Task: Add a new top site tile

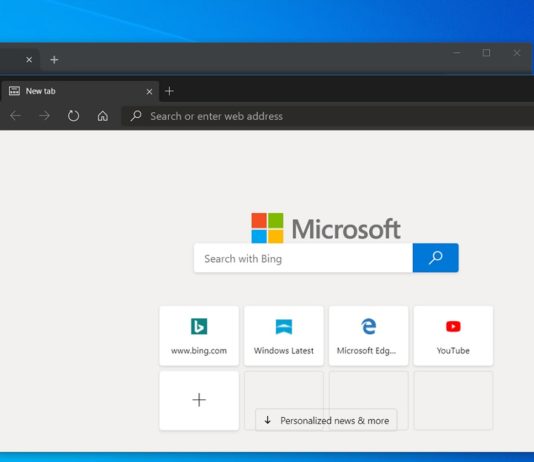Action: click(x=199, y=400)
